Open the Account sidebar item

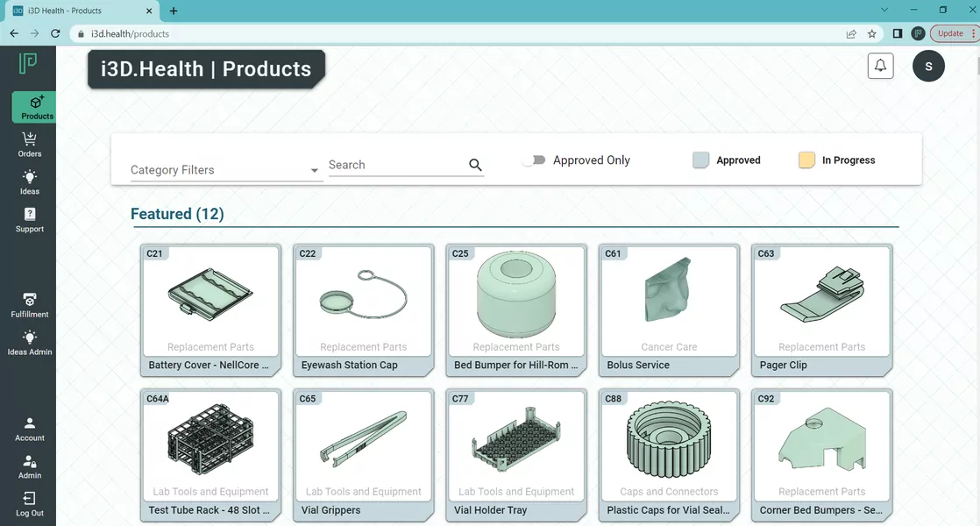tap(30, 430)
